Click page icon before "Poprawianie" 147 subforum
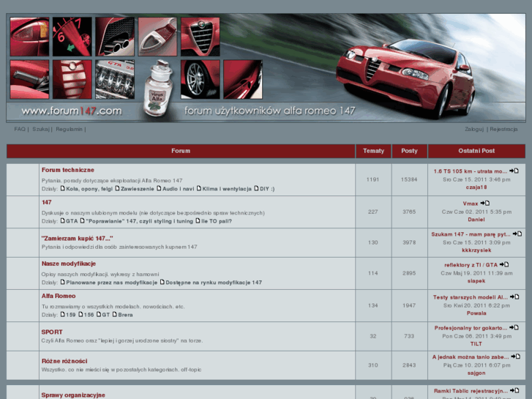Image resolution: width=532 pixels, height=399 pixels. pos(82,220)
